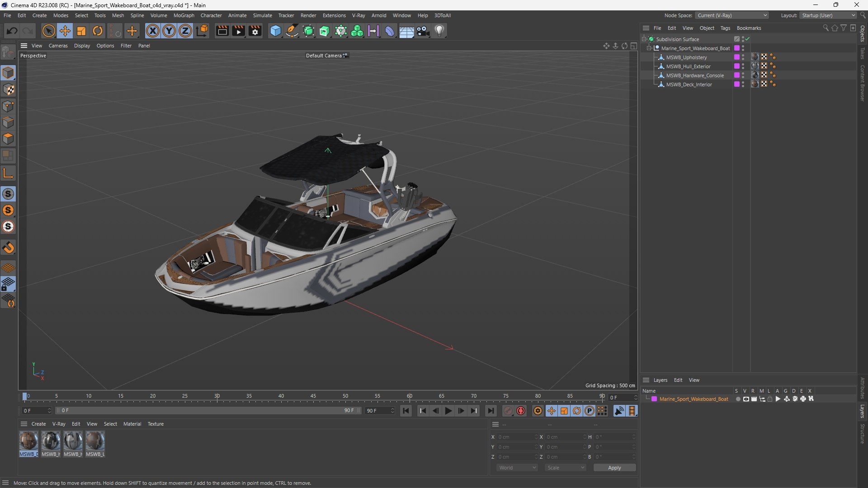Collapse the Subdivision Surface tree node

[x=644, y=39]
